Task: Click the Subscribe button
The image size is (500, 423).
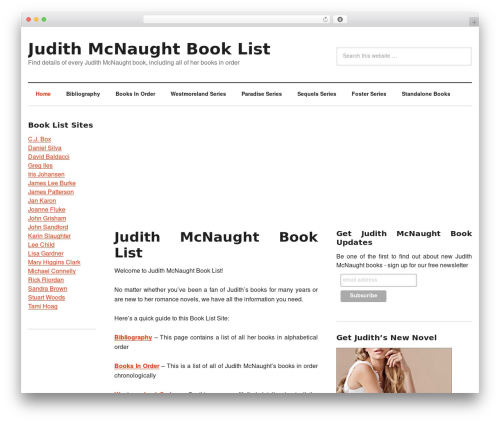Action: tap(363, 296)
